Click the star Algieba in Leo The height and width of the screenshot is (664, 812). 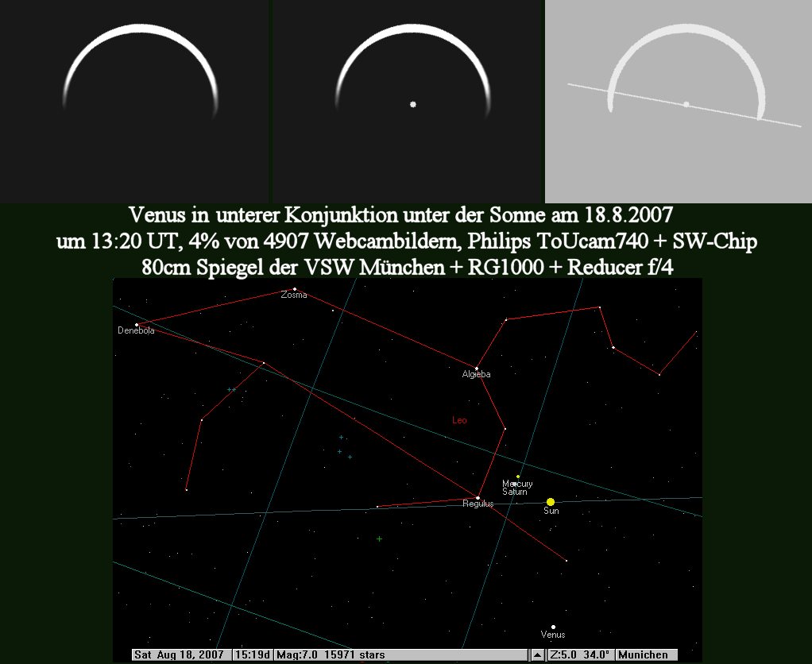pyautogui.click(x=476, y=367)
